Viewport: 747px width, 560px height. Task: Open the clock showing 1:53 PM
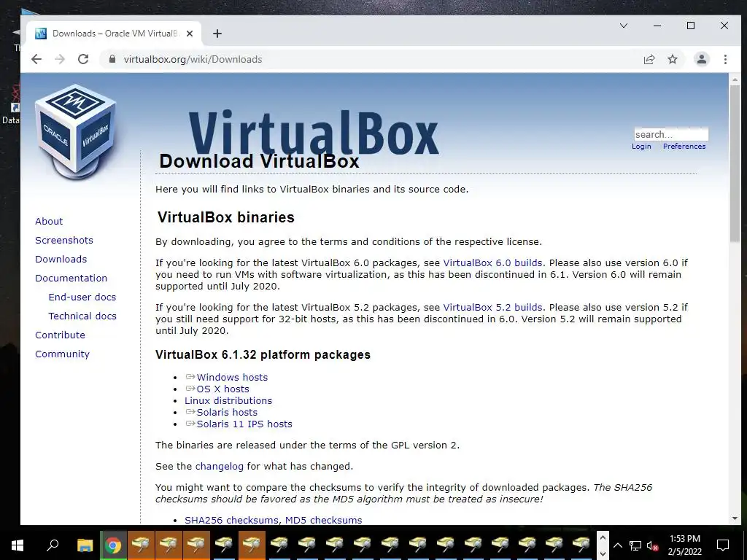[x=684, y=545]
